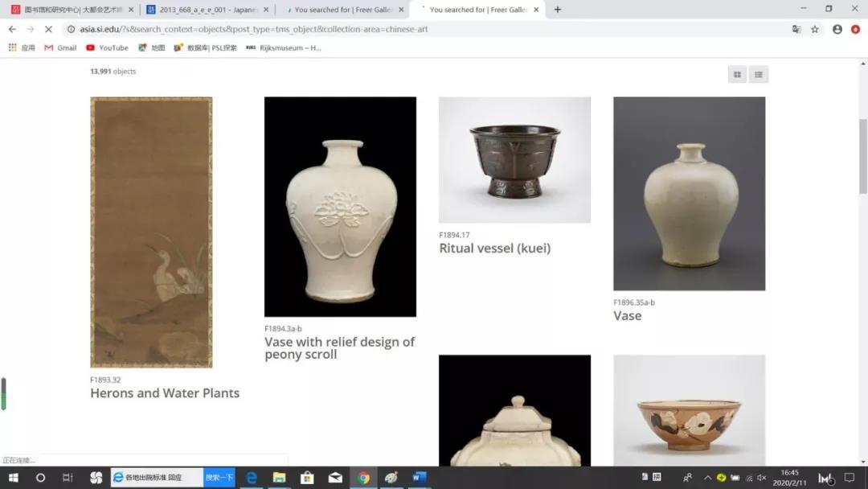
Task: Bookmark this page with star icon
Action: coord(815,29)
